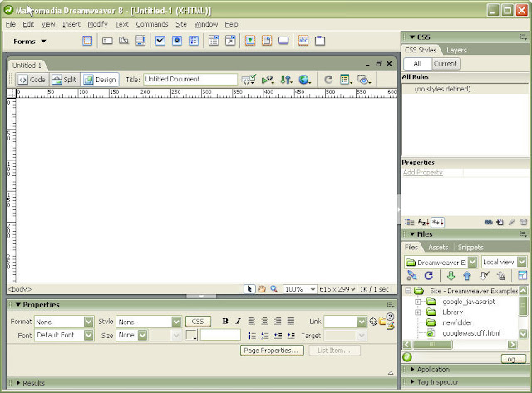The height and width of the screenshot is (393, 532).
Task: Toggle CSS list view A-Z sort
Action: tap(423, 223)
